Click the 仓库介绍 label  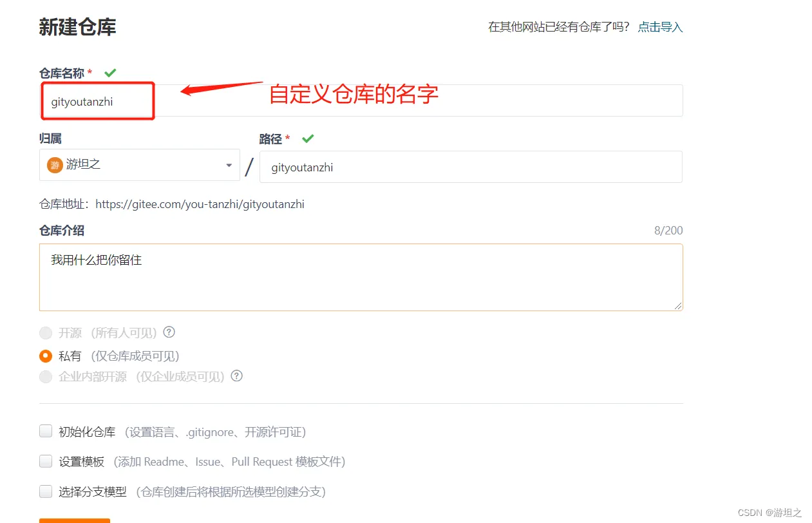[62, 231]
